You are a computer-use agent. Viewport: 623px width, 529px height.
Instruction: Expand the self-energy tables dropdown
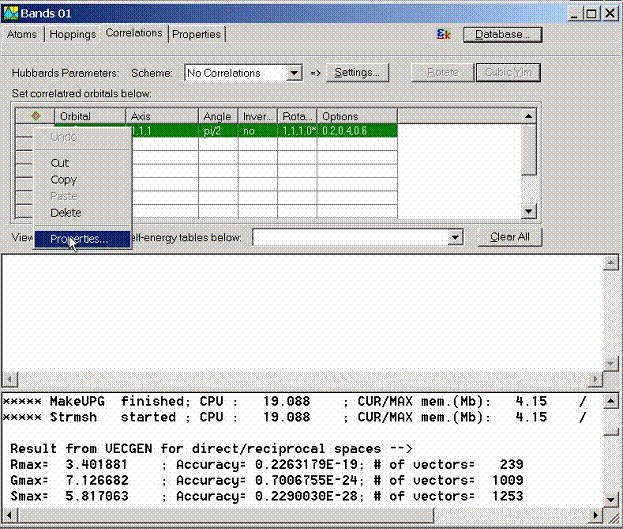[456, 237]
